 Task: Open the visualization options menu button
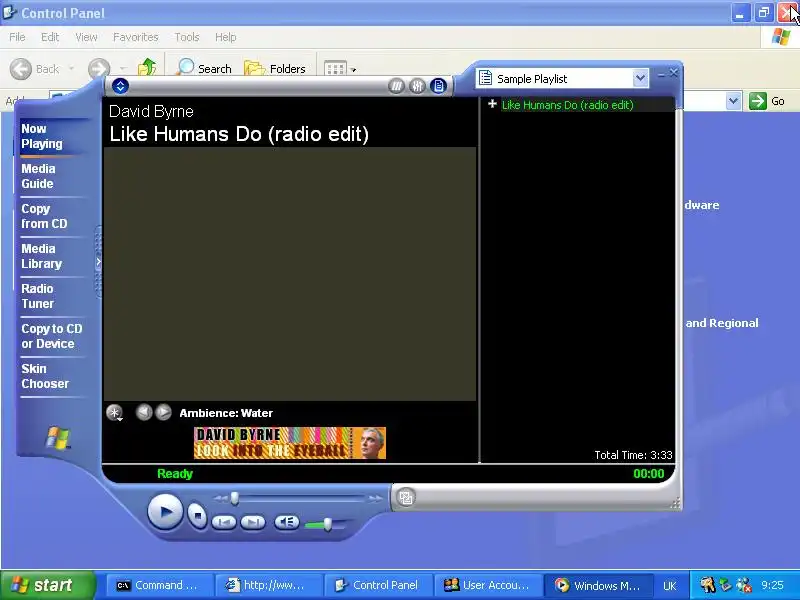tap(115, 412)
